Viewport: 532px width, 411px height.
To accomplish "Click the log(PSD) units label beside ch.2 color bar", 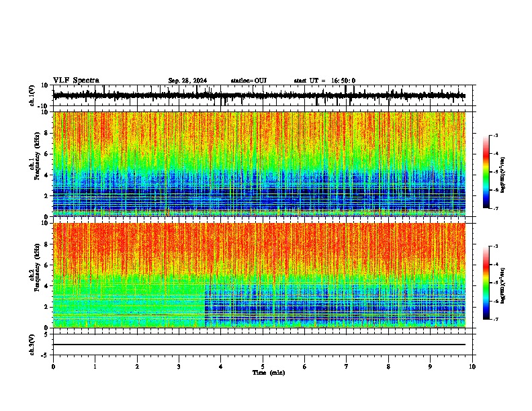I will (x=503, y=286).
